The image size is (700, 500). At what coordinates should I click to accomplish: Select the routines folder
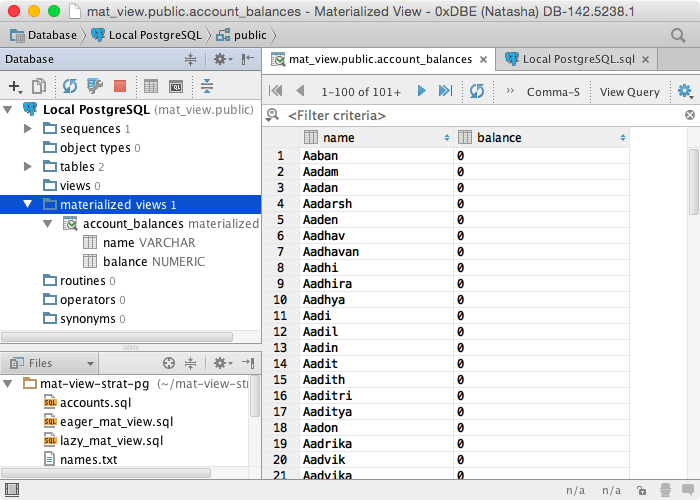pos(79,281)
